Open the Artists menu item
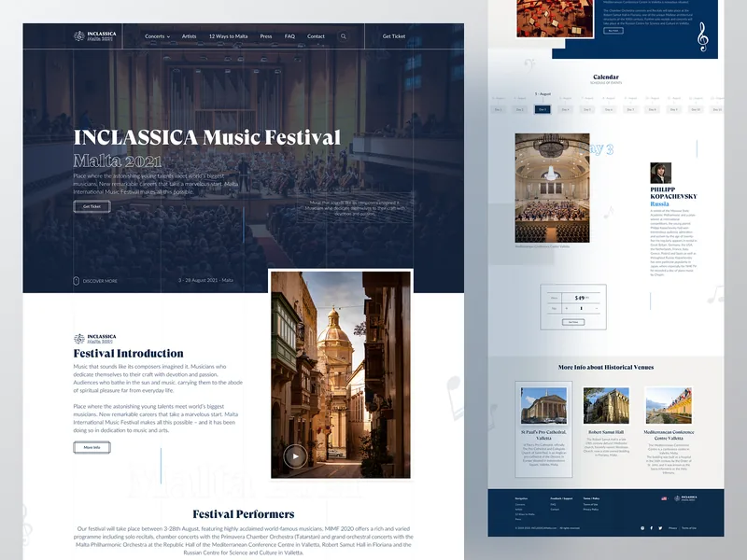The image size is (747, 560). pos(190,36)
